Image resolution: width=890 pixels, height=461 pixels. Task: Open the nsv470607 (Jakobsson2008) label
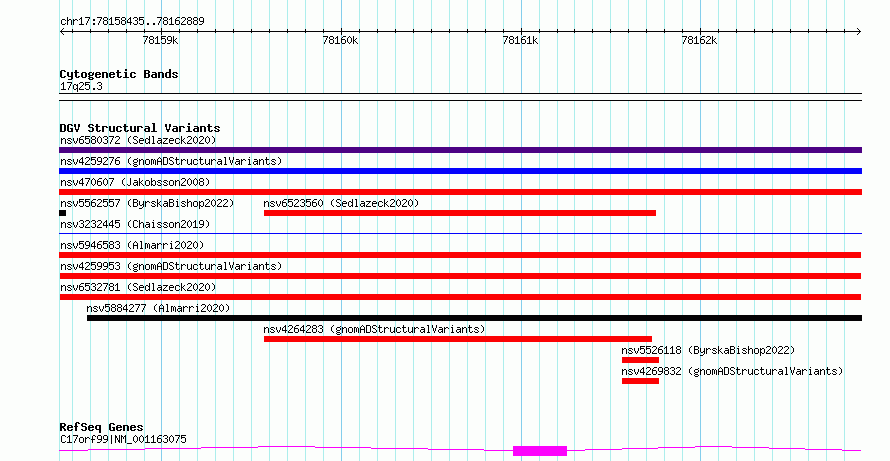(x=135, y=182)
